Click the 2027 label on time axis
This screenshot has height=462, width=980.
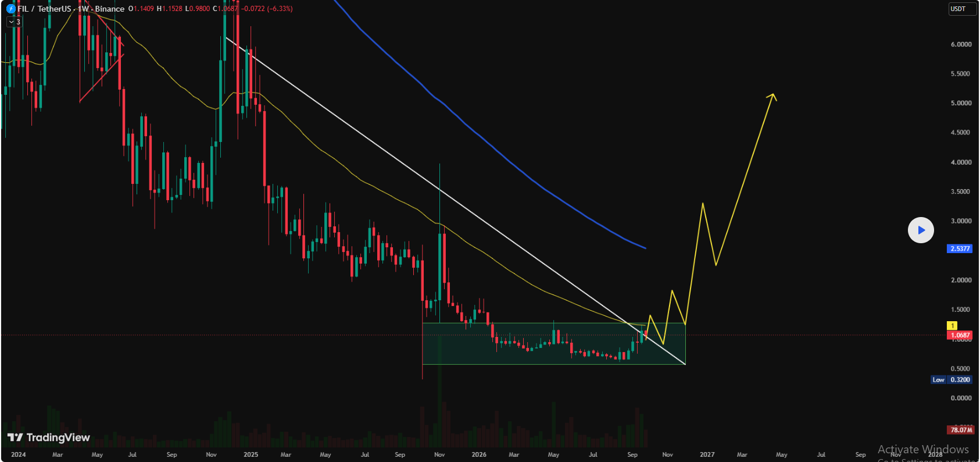click(707, 454)
